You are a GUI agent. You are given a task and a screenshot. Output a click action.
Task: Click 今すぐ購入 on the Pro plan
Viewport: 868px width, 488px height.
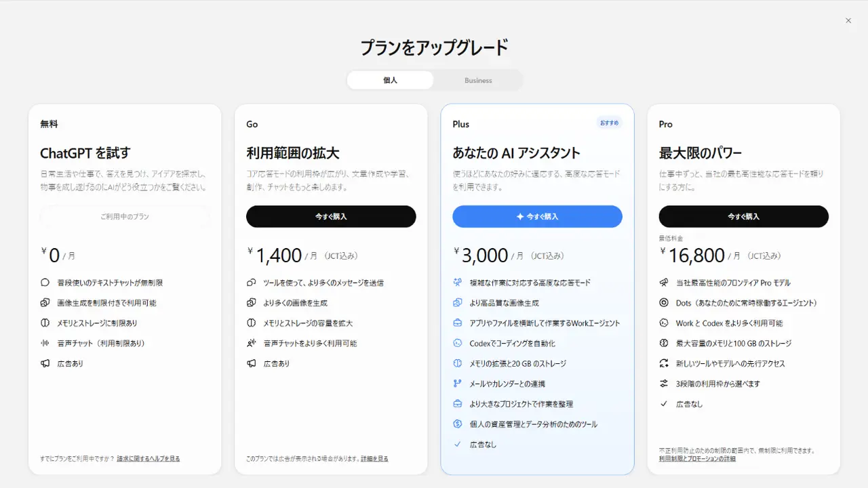click(744, 216)
